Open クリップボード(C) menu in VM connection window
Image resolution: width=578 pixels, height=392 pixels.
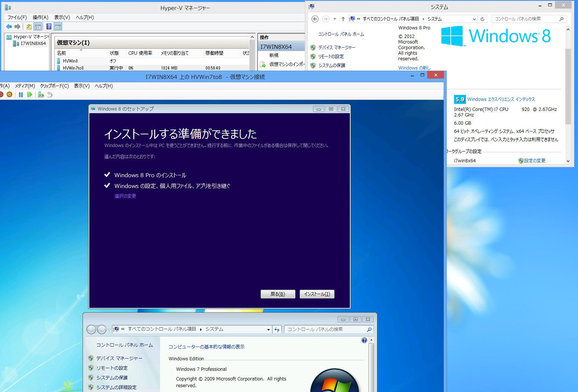point(54,86)
